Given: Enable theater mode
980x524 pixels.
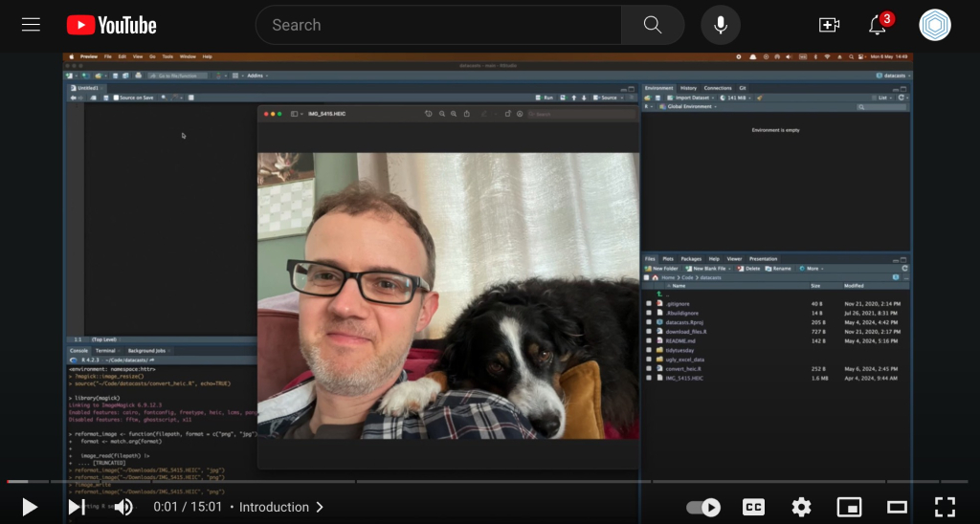Looking at the screenshot, I should (x=897, y=507).
